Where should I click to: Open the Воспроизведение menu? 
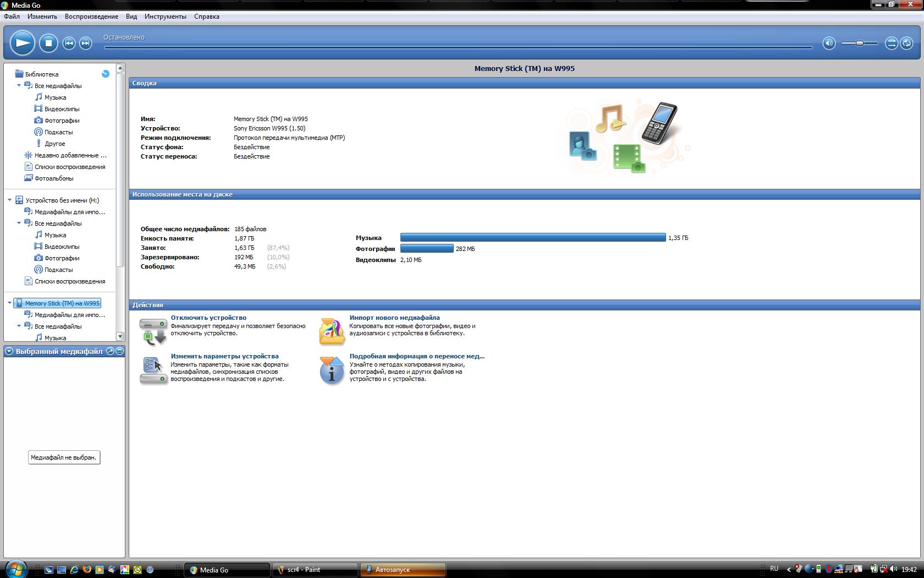(91, 17)
